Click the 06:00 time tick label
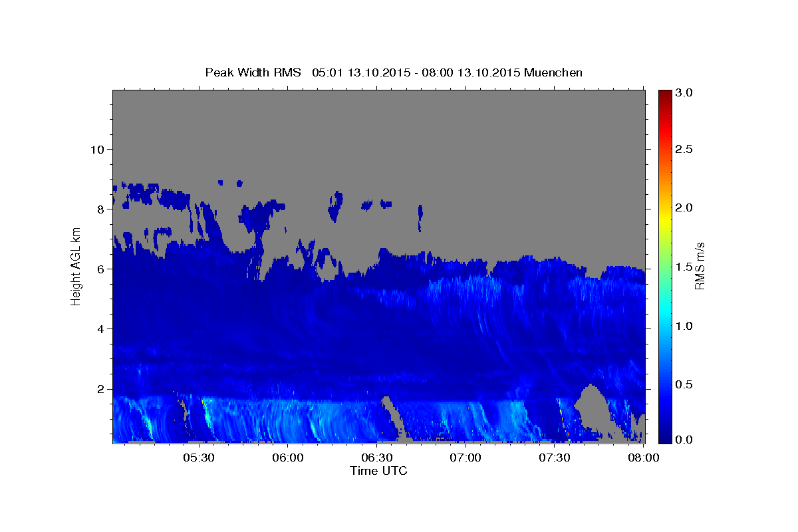Image resolution: width=798 pixels, height=532 pixels. pyautogui.click(x=289, y=458)
